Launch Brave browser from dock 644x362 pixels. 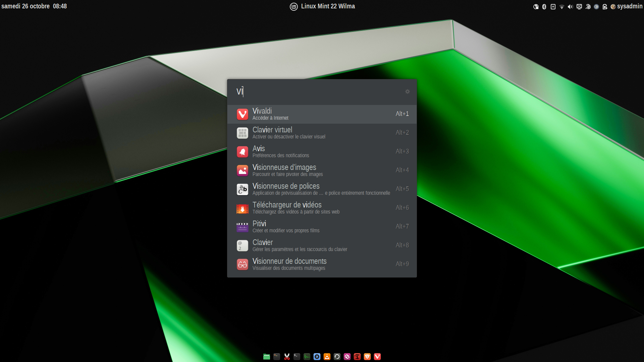(x=367, y=357)
